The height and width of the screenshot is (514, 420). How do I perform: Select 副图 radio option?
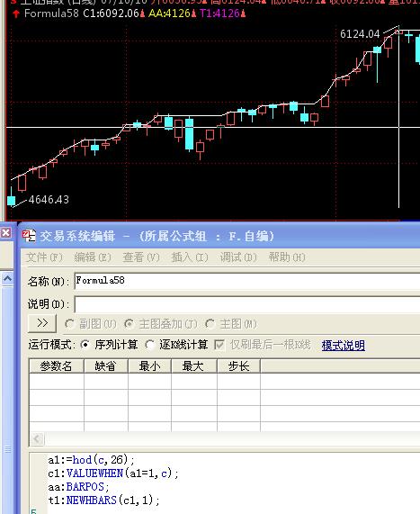69,324
